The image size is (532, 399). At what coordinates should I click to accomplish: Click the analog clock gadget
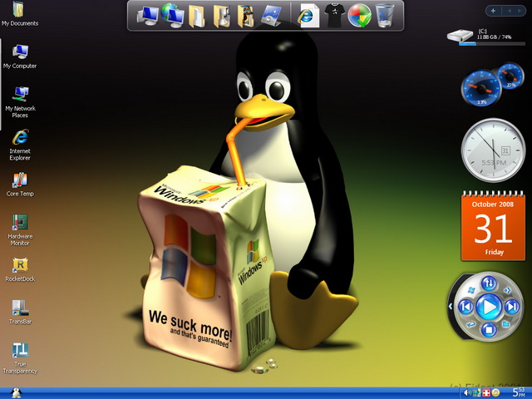point(493,150)
